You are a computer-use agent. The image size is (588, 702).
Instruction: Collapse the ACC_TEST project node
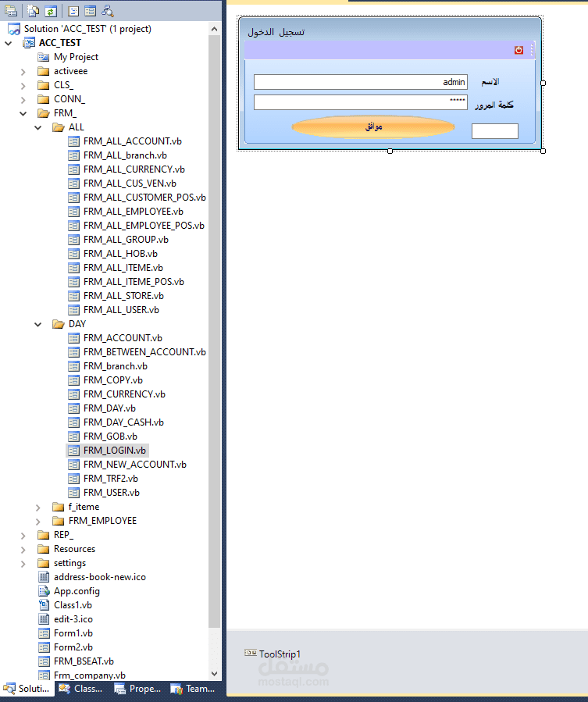click(9, 43)
